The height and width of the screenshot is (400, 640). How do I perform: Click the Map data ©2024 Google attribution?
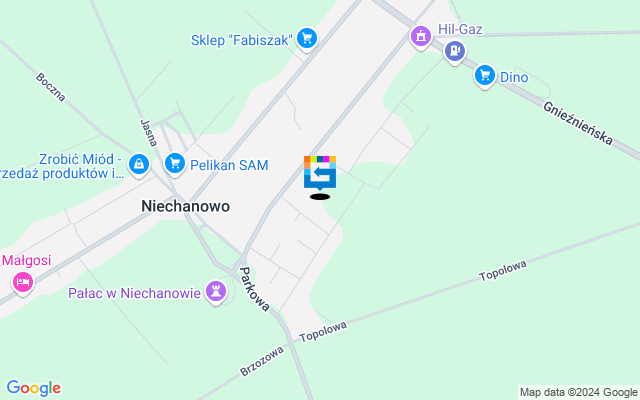pos(578,393)
